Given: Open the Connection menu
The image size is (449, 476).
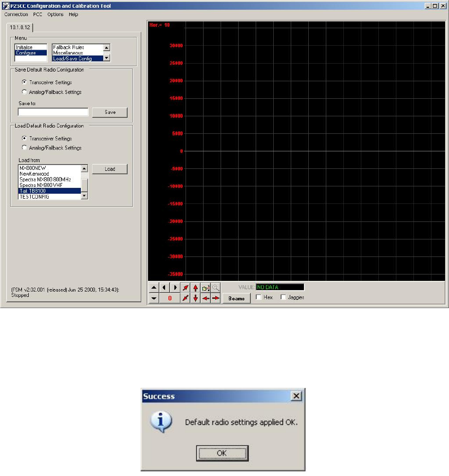Looking at the screenshot, I should tap(16, 14).
